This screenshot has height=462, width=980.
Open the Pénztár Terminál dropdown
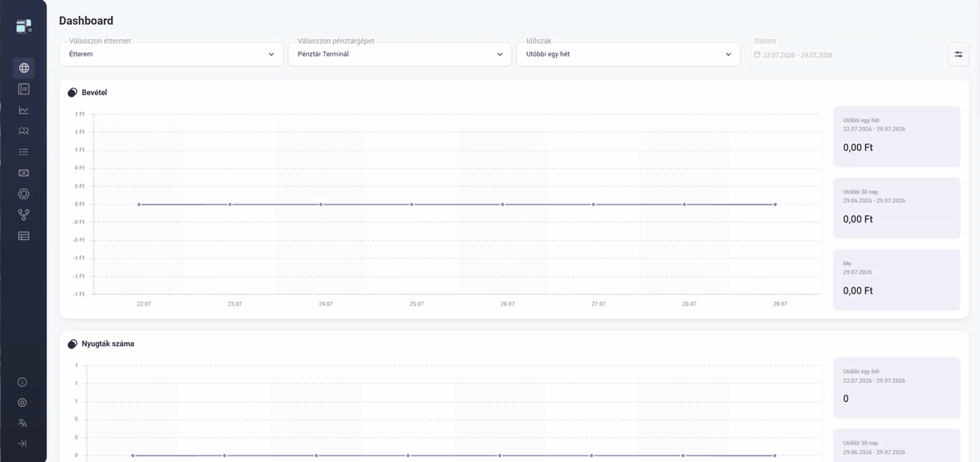tap(399, 54)
